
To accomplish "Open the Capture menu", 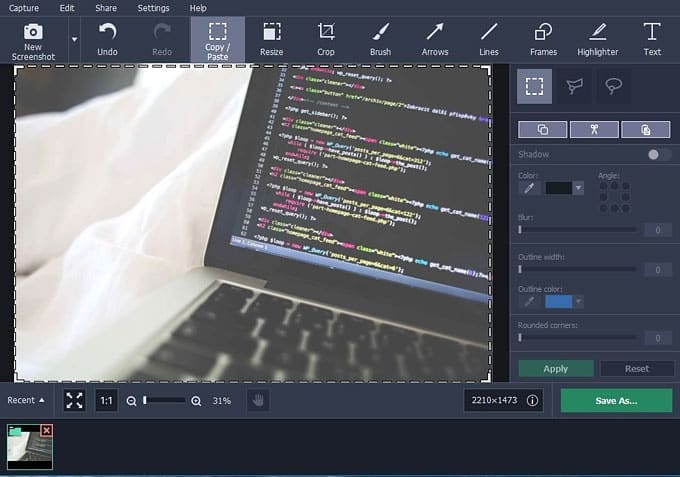I will click(23, 7).
